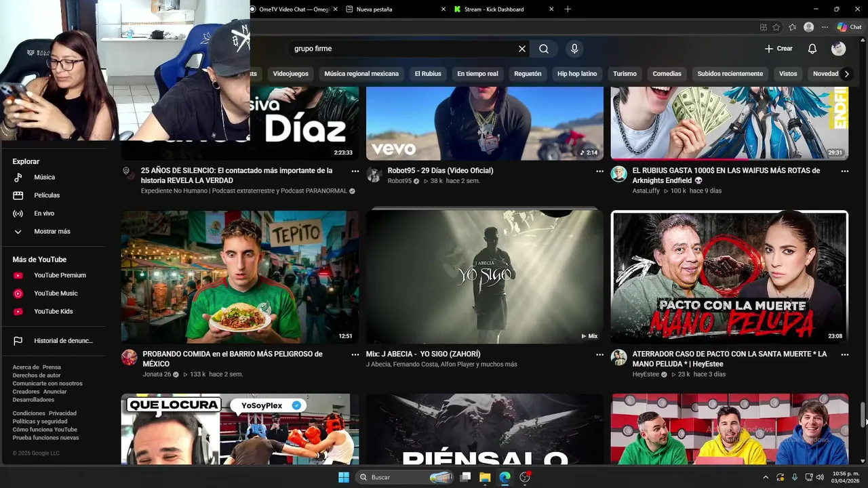Select the Subidos recientemente chip

[x=730, y=74]
